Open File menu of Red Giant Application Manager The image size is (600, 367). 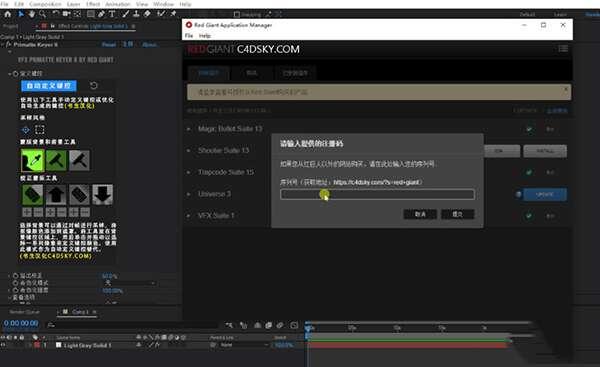[x=189, y=36]
